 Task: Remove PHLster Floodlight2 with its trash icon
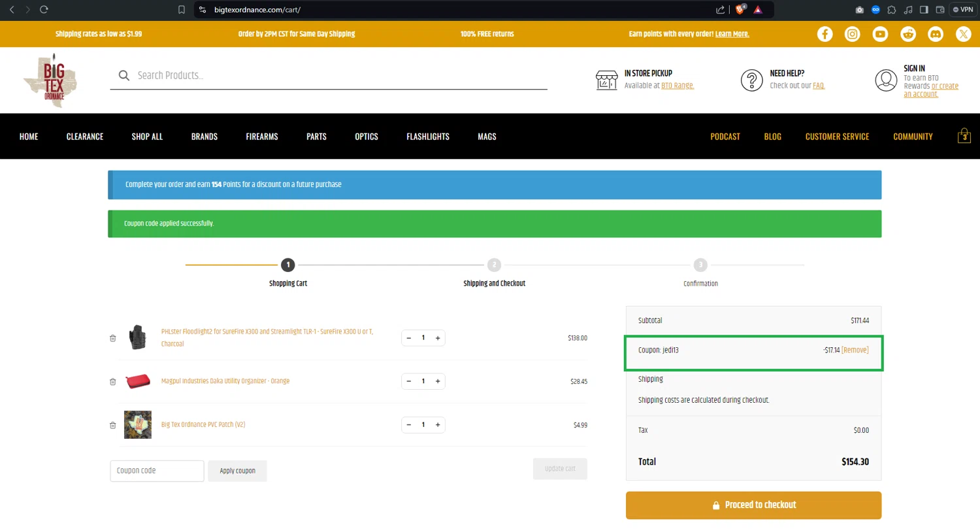pos(113,338)
